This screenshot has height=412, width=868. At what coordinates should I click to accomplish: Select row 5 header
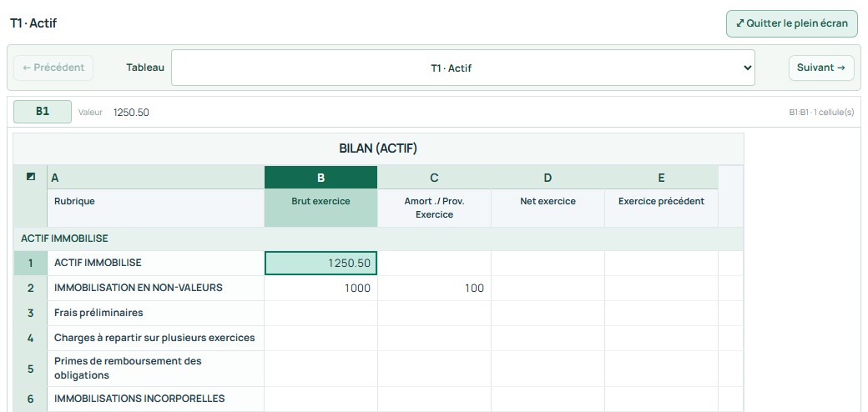[30, 369]
